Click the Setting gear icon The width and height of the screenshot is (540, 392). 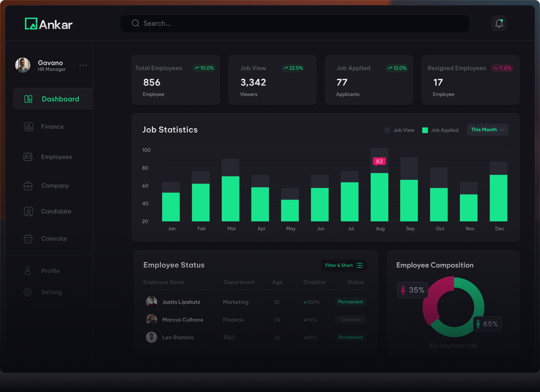pos(28,292)
